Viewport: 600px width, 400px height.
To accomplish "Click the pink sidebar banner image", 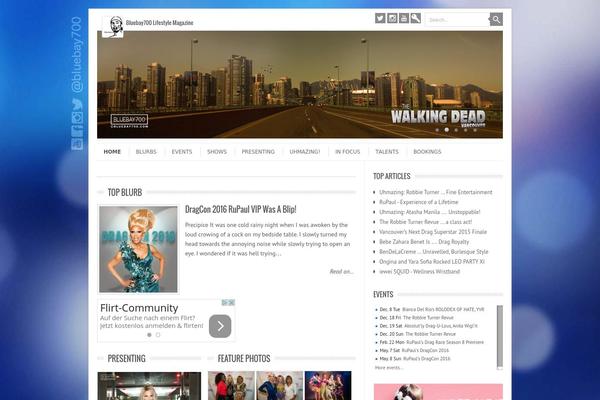I will (438, 392).
